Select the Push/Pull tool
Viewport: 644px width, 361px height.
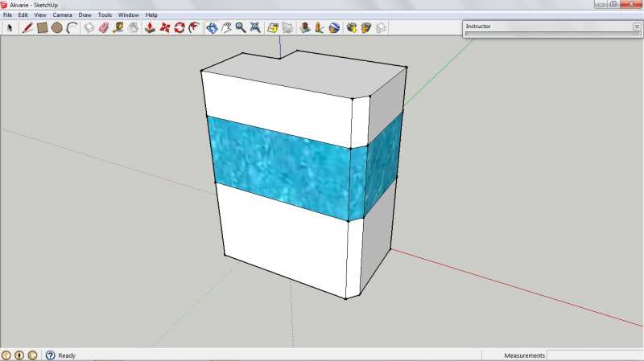pos(150,27)
